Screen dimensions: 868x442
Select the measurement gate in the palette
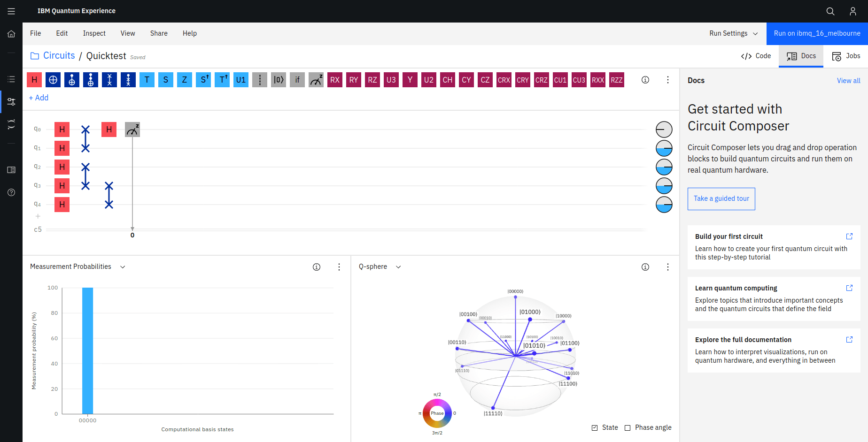pyautogui.click(x=316, y=80)
